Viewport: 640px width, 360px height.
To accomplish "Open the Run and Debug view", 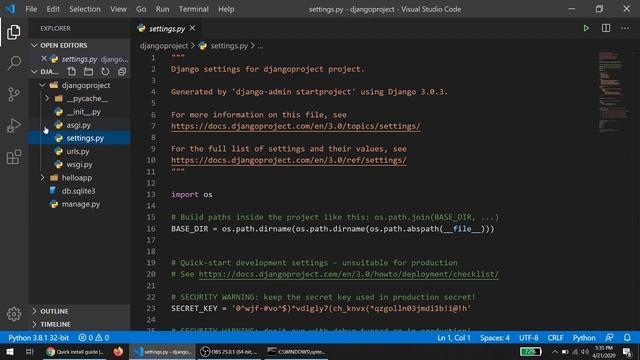I will [14, 126].
